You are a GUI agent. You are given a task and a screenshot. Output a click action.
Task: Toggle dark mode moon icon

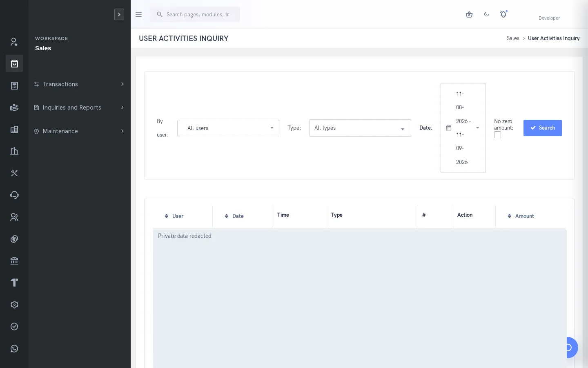tap(486, 14)
